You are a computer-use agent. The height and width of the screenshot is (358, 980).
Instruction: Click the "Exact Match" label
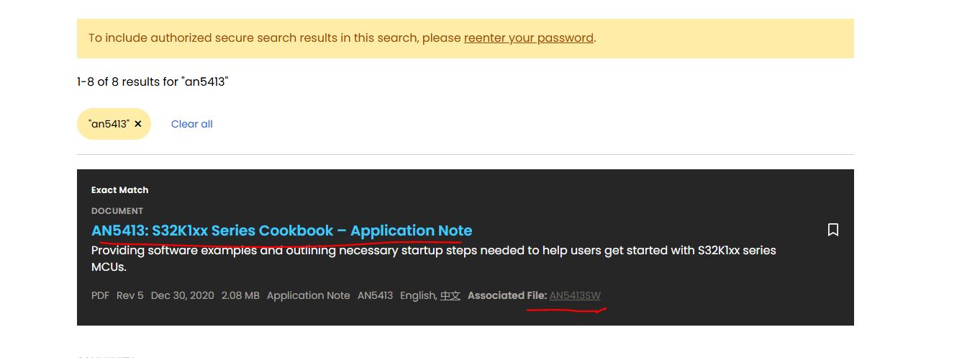click(119, 190)
